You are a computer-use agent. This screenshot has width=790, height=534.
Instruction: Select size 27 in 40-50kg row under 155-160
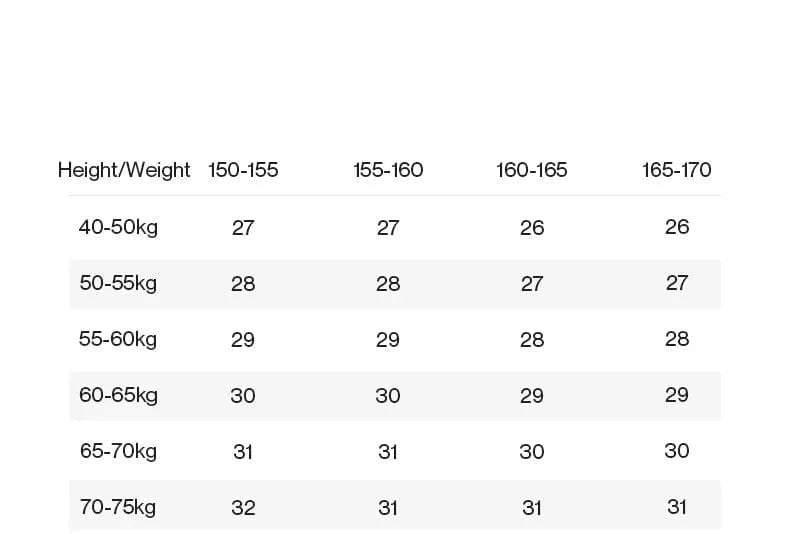click(x=388, y=227)
